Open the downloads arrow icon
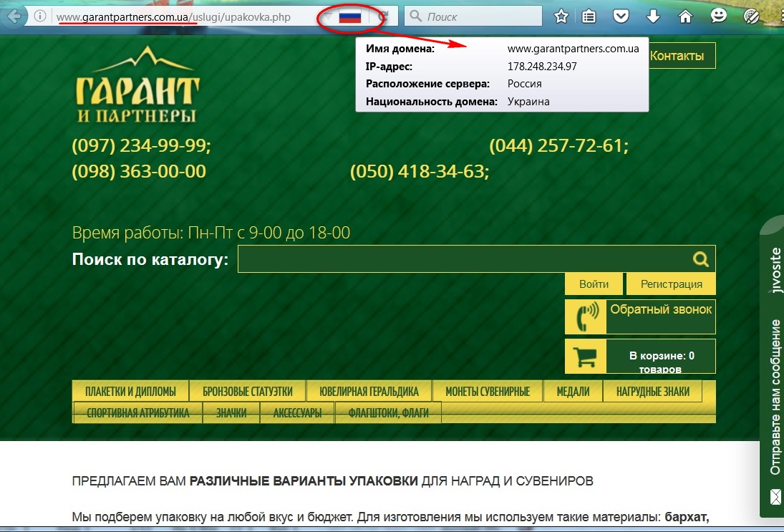 click(x=653, y=16)
